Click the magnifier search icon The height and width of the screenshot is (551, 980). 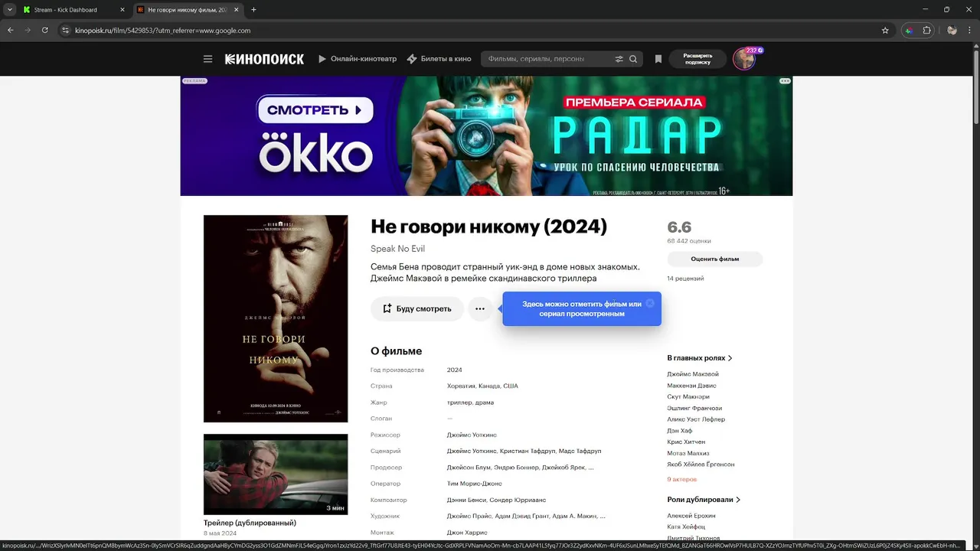(x=633, y=59)
